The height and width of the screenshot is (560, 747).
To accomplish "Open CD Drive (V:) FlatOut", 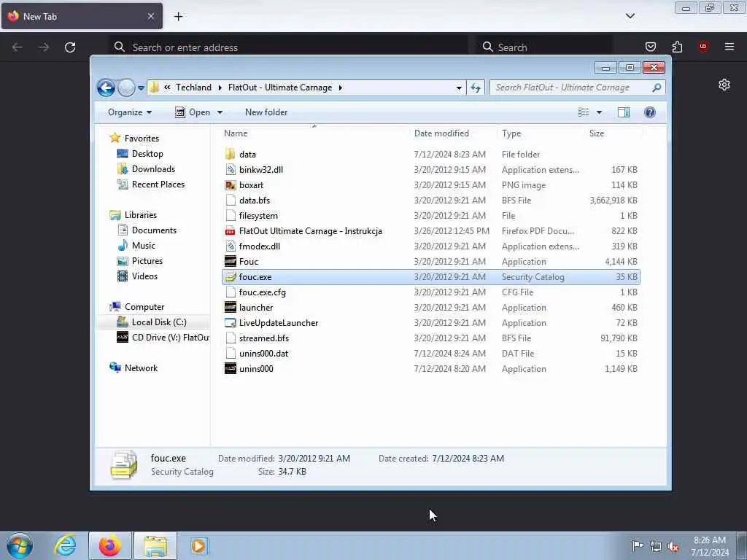I will [x=170, y=338].
